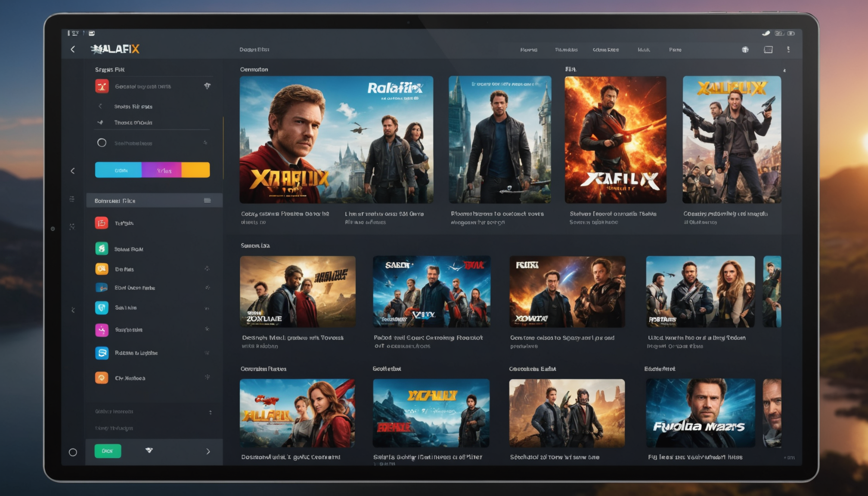Click the globe icon in the top bar
868x496 pixels.
(x=745, y=50)
